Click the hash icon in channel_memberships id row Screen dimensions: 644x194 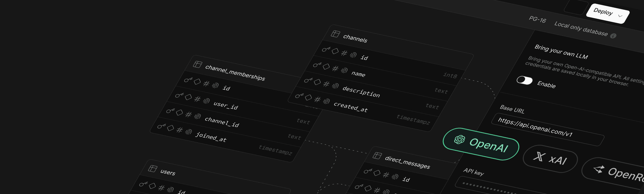click(x=206, y=84)
